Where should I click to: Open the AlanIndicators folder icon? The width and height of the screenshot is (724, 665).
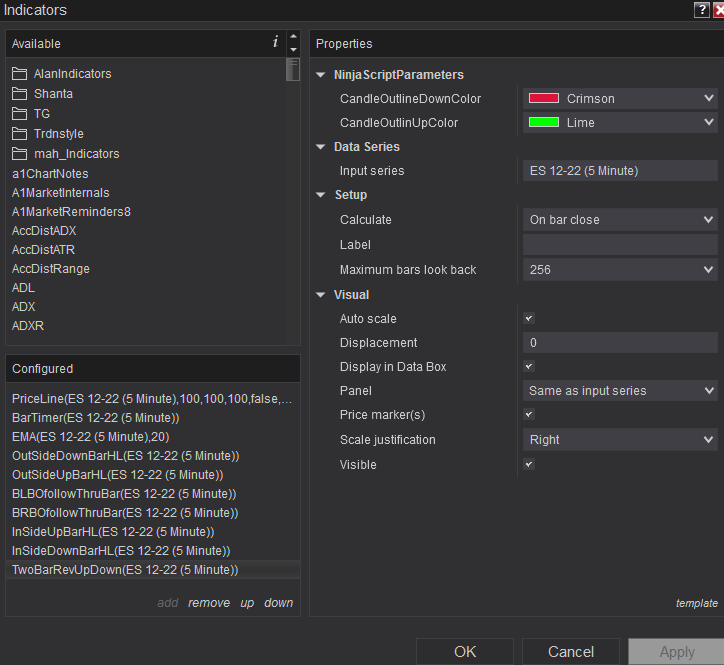click(x=19, y=74)
